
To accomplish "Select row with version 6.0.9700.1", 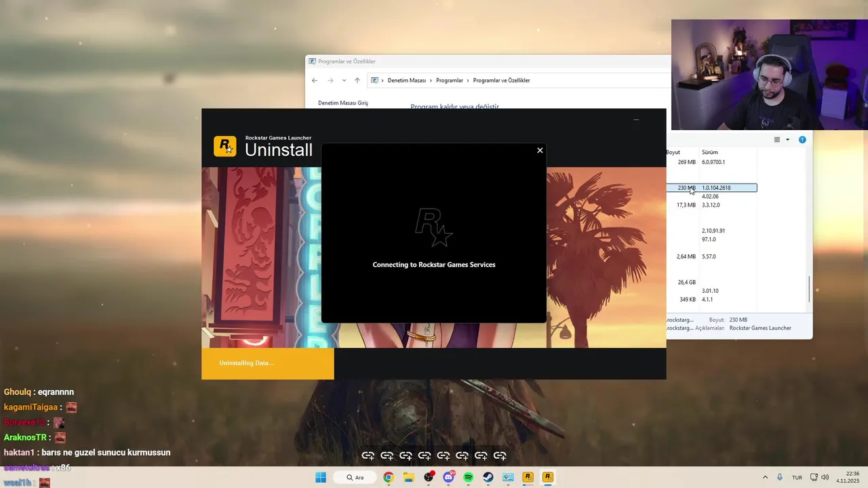I will click(x=711, y=162).
